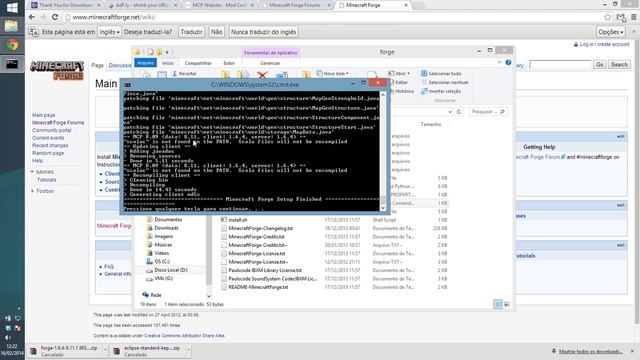Select OS (C:) in the navigation pane

click(x=162, y=262)
